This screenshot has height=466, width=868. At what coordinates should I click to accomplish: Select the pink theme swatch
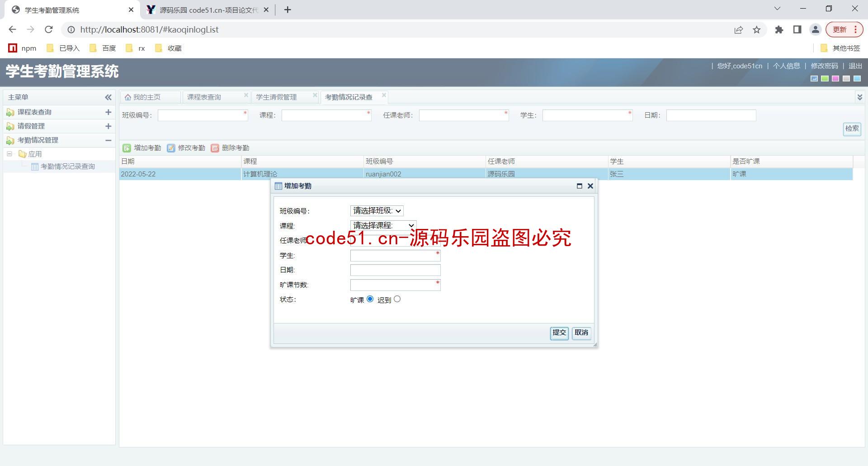835,79
